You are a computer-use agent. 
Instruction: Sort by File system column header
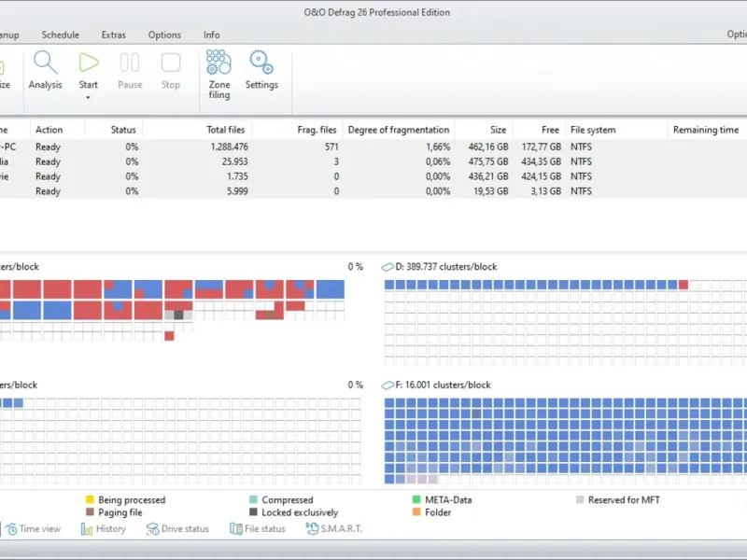pos(593,130)
